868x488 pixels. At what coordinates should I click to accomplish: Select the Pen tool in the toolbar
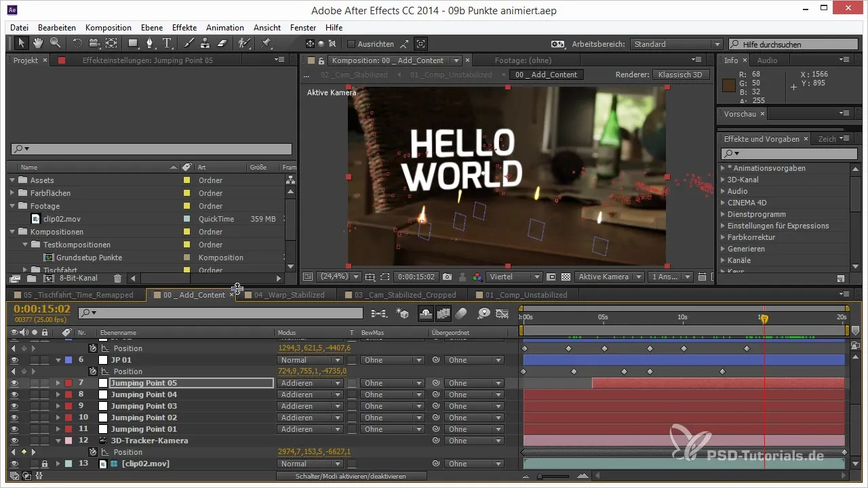pyautogui.click(x=149, y=43)
